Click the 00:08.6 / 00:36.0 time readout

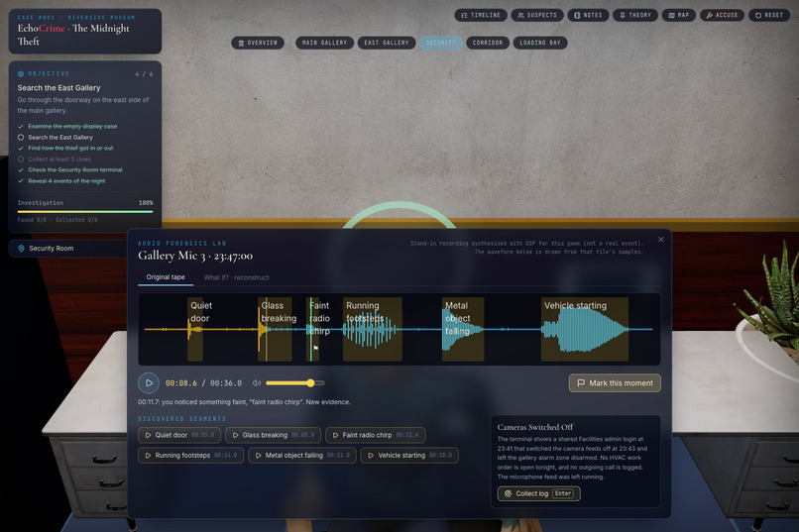[x=203, y=382]
